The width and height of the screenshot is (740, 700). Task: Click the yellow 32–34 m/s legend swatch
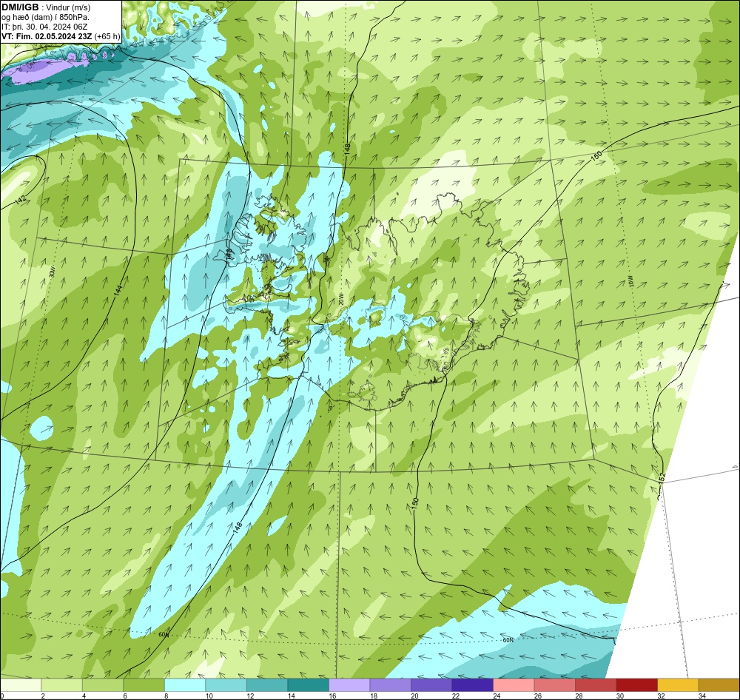click(678, 685)
